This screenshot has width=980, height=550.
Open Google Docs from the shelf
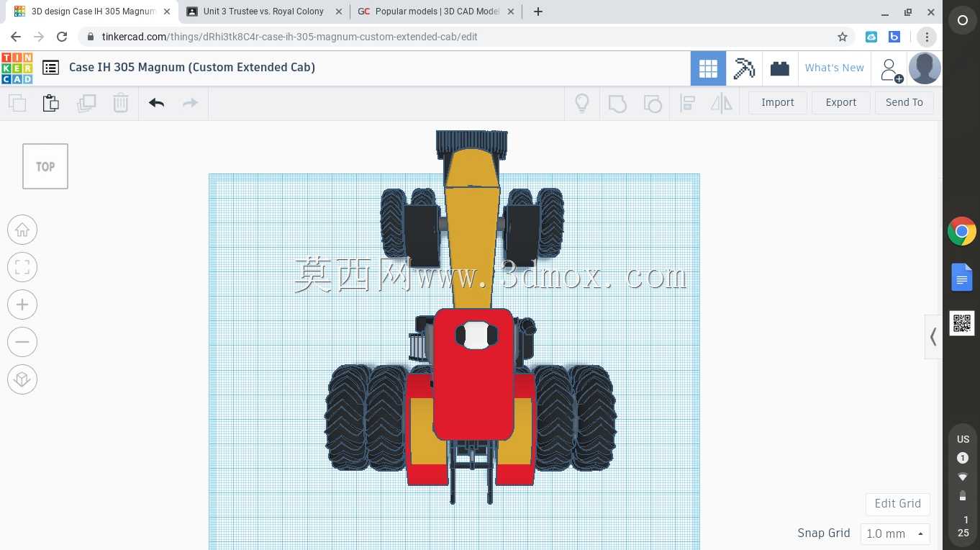pyautogui.click(x=962, y=277)
